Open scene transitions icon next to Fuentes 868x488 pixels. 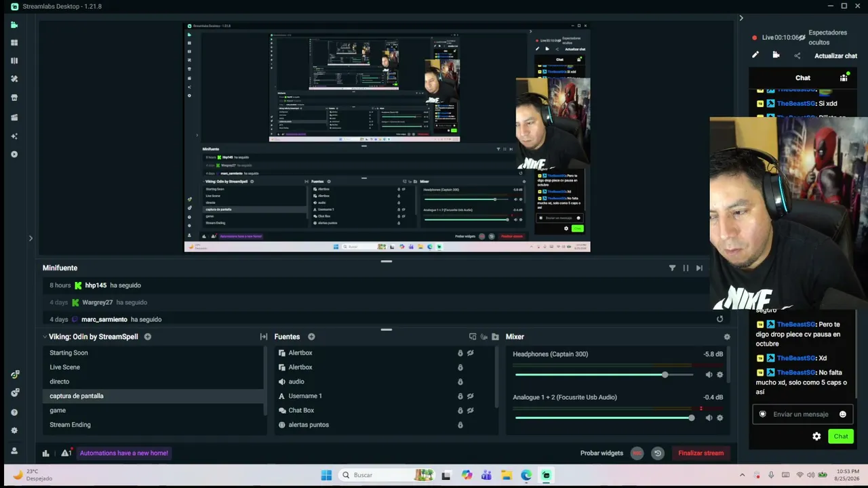pos(264,337)
